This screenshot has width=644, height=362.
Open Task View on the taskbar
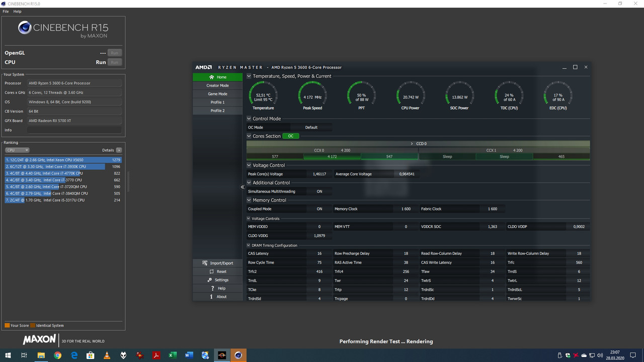24,355
